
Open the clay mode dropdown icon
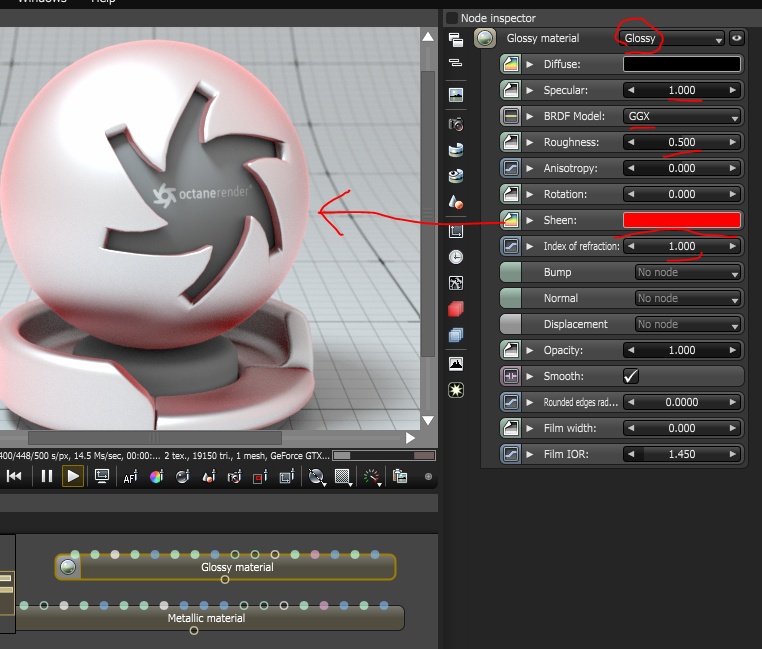tap(317, 477)
